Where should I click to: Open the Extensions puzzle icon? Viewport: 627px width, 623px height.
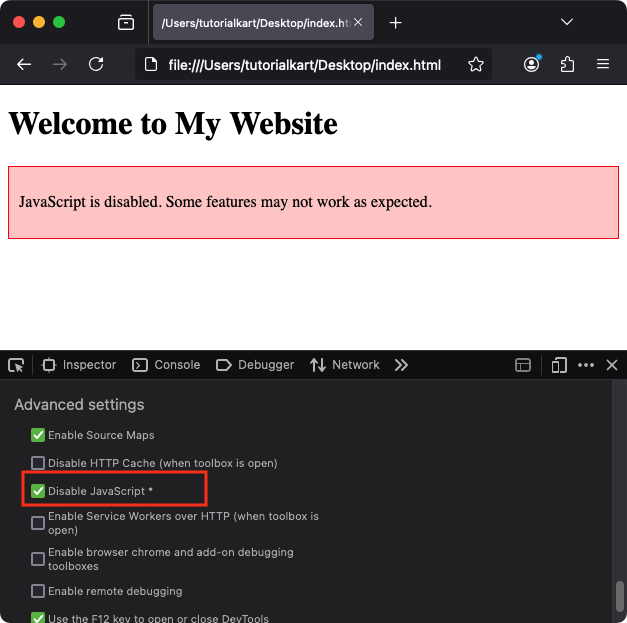pyautogui.click(x=567, y=64)
